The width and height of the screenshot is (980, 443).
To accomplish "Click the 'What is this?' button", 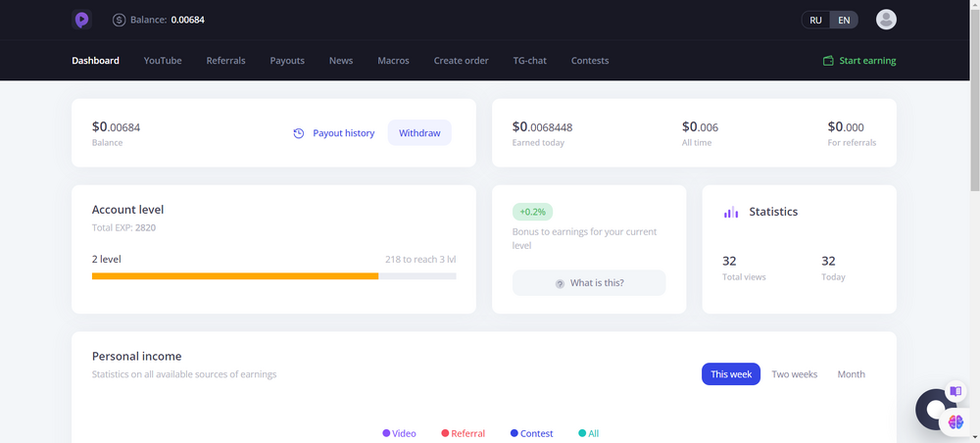I will (x=588, y=283).
